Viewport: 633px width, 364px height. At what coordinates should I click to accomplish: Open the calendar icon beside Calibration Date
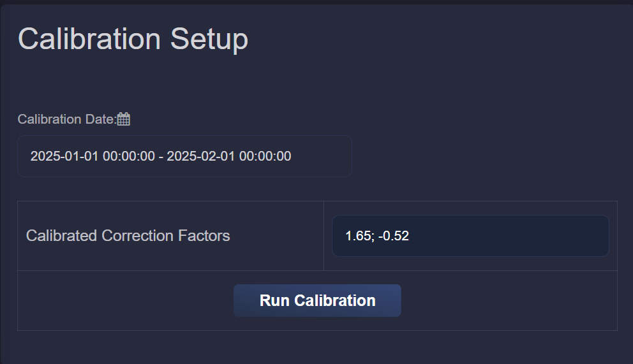click(x=124, y=119)
